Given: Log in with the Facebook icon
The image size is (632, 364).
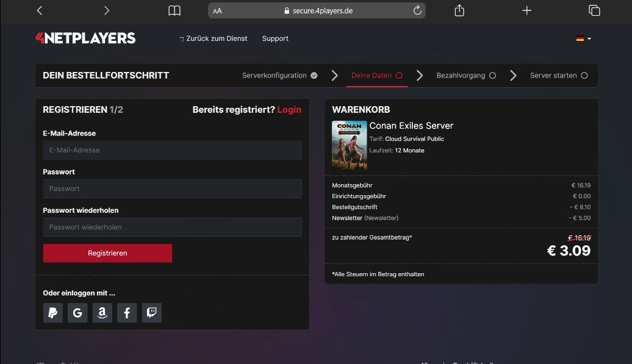Looking at the screenshot, I should pos(127,313).
